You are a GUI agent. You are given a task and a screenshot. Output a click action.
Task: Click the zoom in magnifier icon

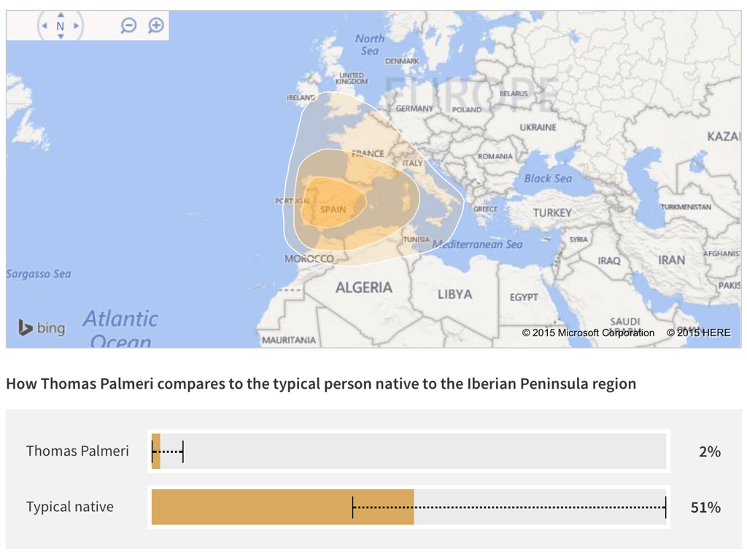[156, 26]
